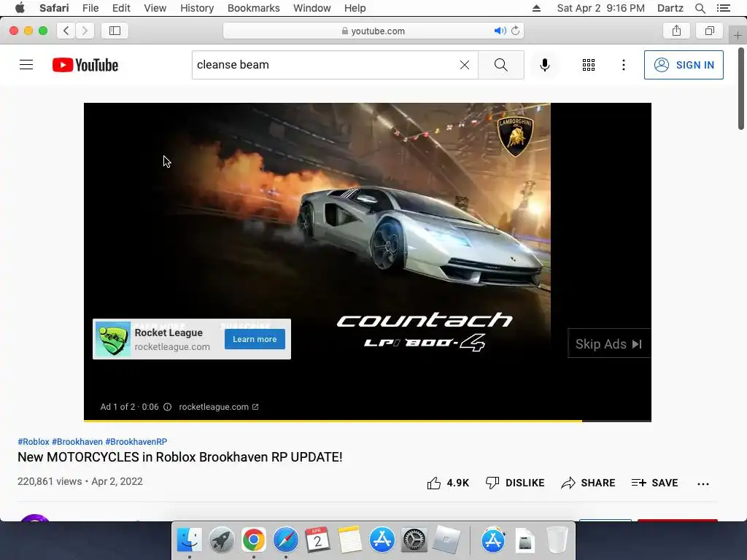The height and width of the screenshot is (560, 747).
Task: Open Roblox icon in the Dock
Action: 446,540
